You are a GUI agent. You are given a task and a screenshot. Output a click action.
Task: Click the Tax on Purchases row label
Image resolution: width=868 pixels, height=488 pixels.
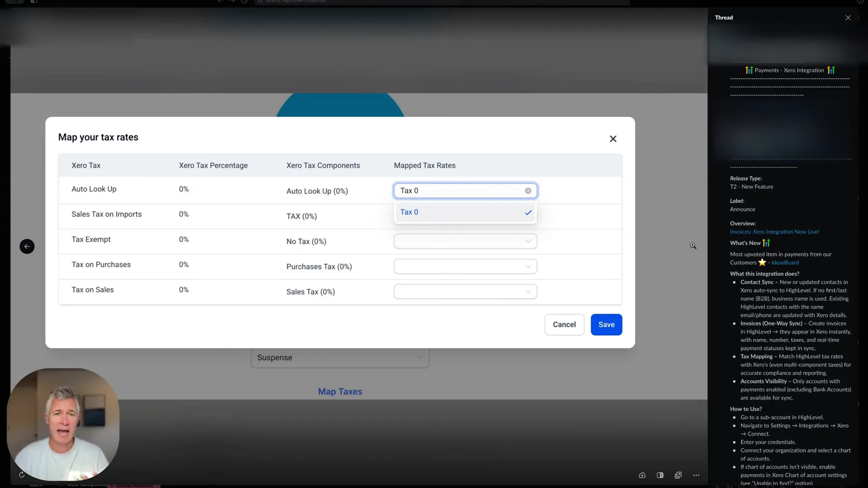pos(101,265)
